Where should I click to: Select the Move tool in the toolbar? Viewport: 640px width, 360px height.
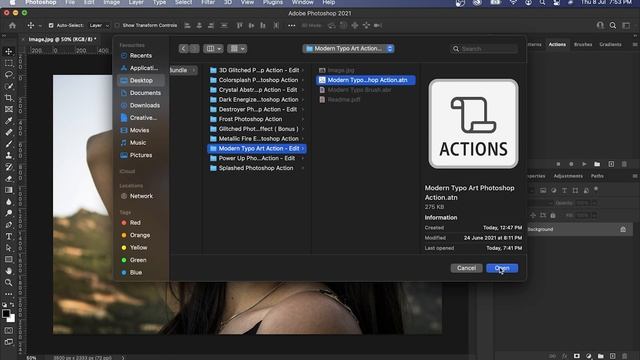[9, 52]
